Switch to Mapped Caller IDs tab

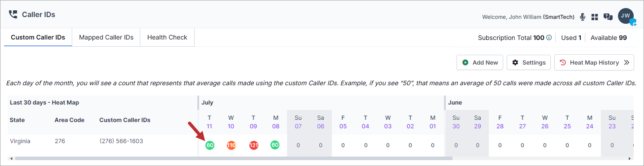tap(106, 37)
